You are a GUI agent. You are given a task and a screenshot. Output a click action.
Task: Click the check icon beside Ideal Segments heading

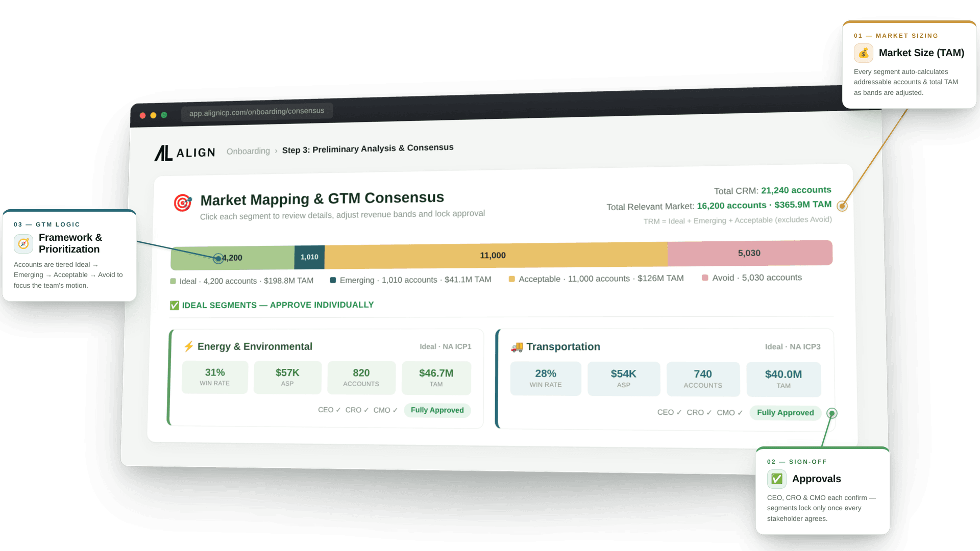175,305
